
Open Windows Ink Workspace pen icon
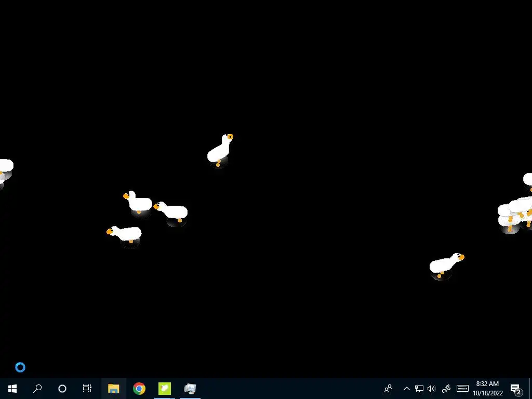tap(446, 389)
